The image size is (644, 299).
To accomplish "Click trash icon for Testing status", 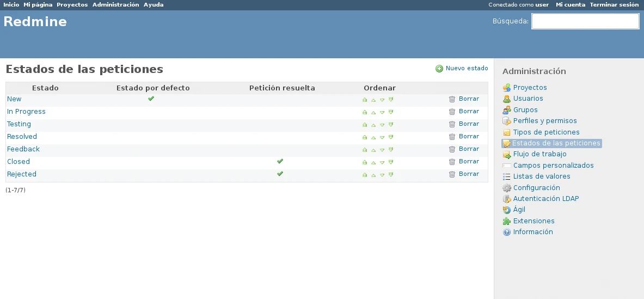I will 452,124.
